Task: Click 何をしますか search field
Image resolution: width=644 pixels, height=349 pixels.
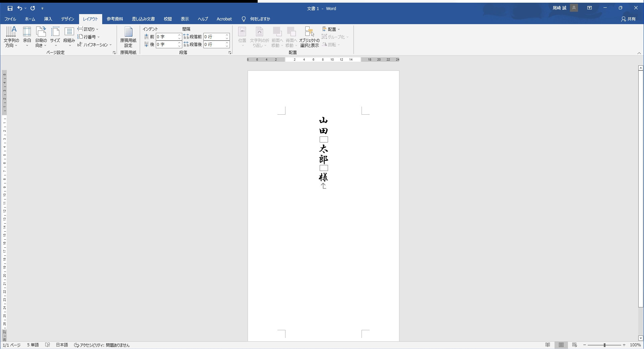Action: 259,19
